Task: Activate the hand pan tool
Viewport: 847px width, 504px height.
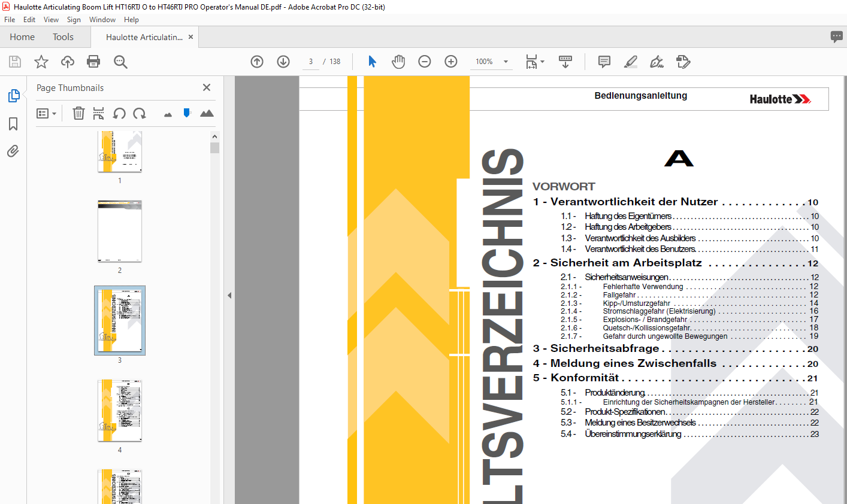Action: coord(398,62)
